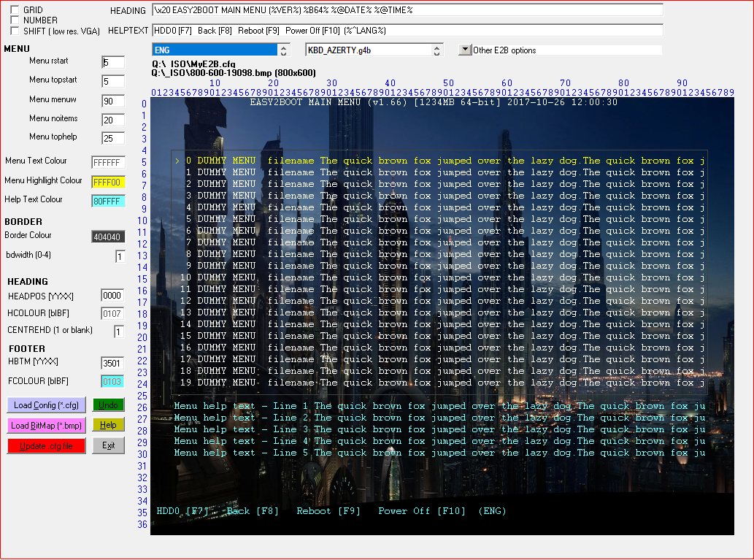Pick Menu Highlight Colour swatch FFFF00
The image size is (754, 560).
108,183
